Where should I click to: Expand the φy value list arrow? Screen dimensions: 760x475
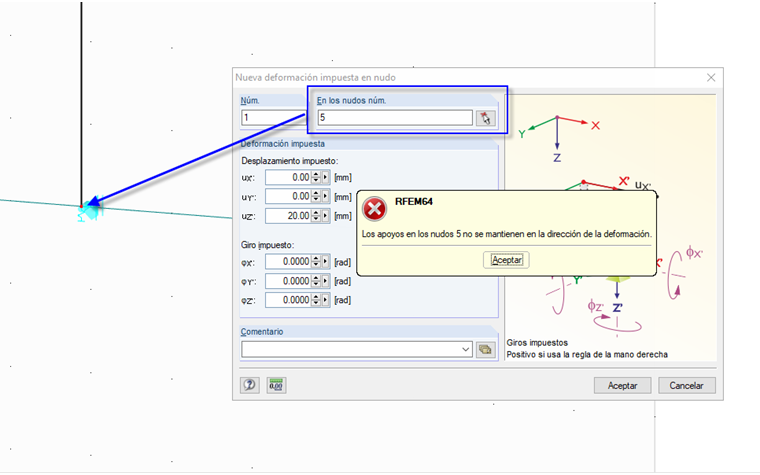tap(325, 281)
